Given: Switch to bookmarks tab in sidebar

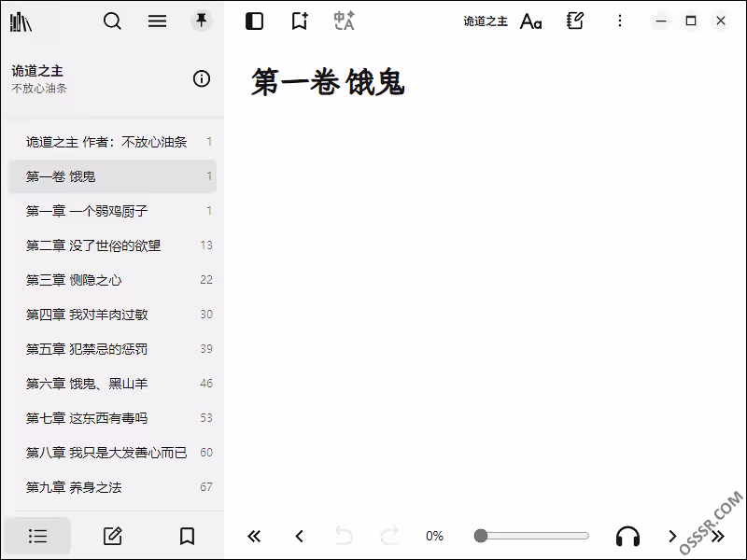Looking at the screenshot, I should point(188,536).
